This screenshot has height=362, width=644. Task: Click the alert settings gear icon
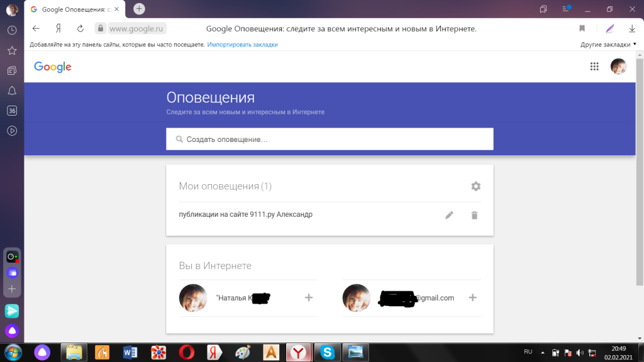click(x=475, y=186)
